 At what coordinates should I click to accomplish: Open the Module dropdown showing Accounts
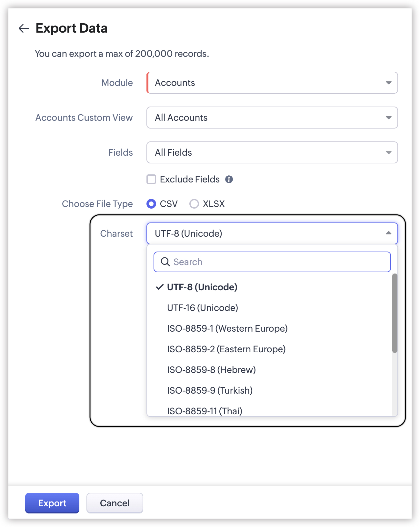pos(272,83)
